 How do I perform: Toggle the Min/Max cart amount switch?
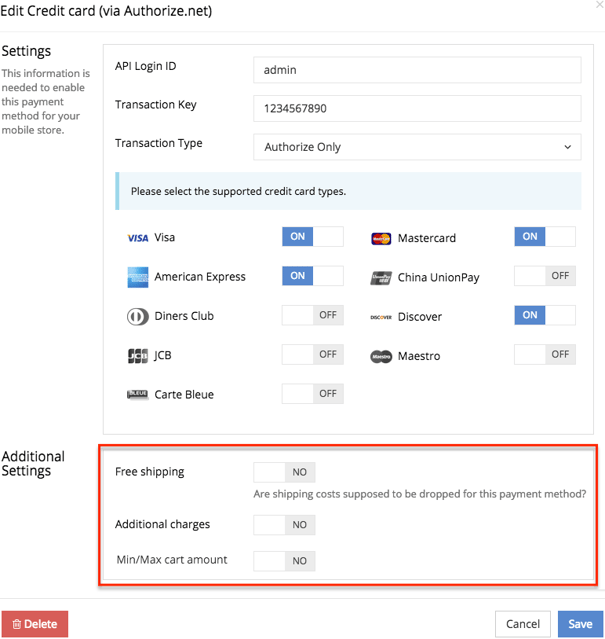coord(284,561)
